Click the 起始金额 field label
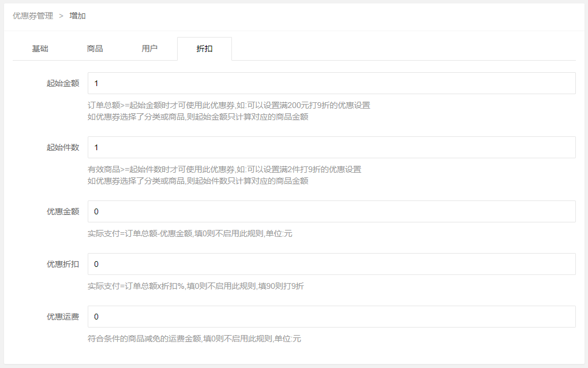The width and height of the screenshot is (588, 368). (x=63, y=83)
